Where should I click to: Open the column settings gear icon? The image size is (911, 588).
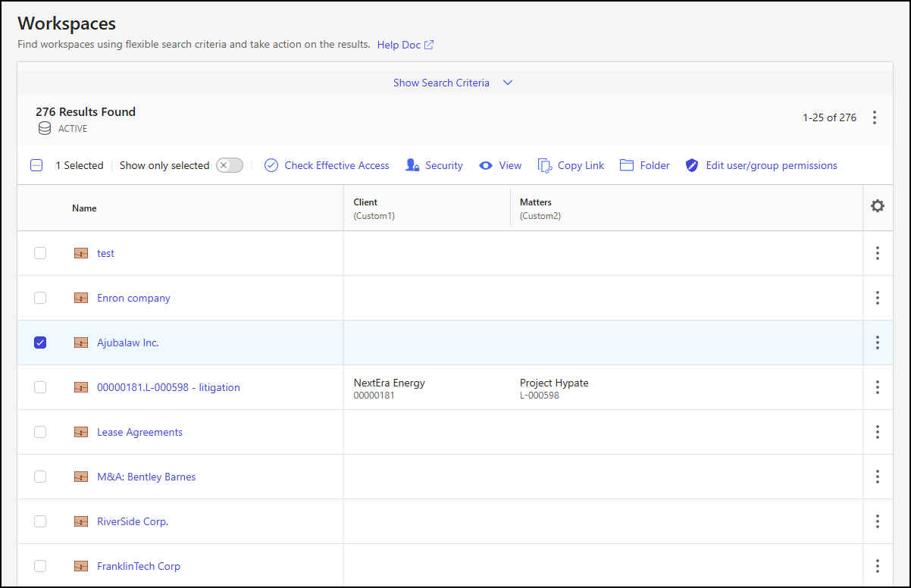pyautogui.click(x=877, y=205)
